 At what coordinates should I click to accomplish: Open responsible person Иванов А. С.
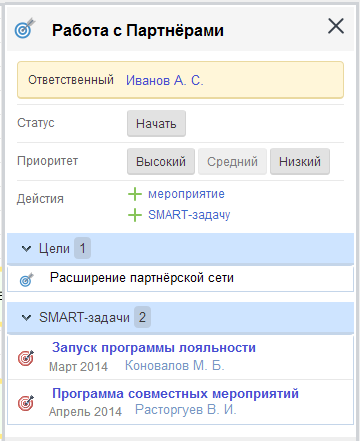coord(165,80)
